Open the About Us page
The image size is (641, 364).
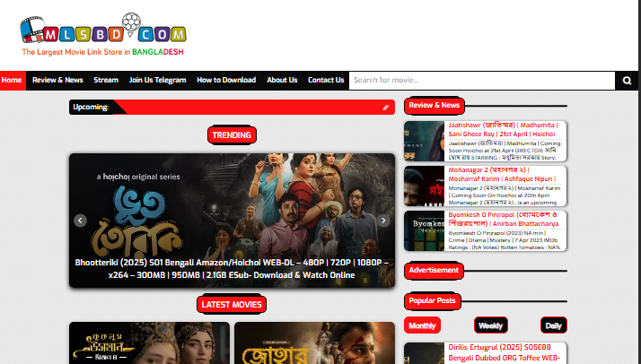(282, 80)
